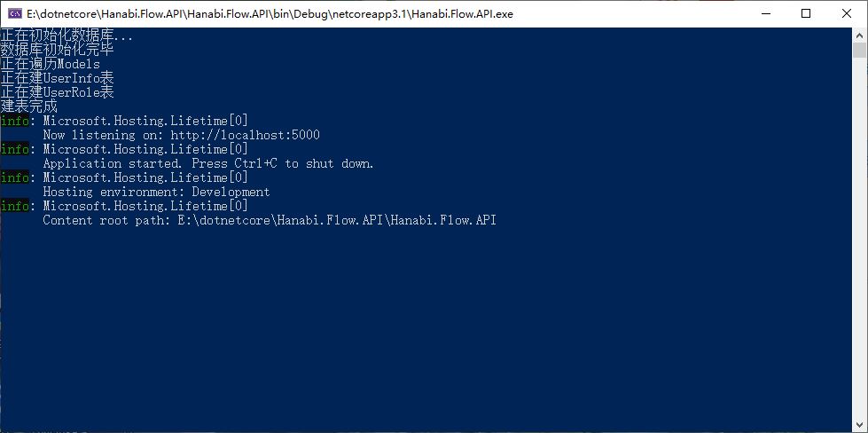Click the vertical scrollbar thumb
Image resolution: width=868 pixels, height=433 pixels.
859,50
